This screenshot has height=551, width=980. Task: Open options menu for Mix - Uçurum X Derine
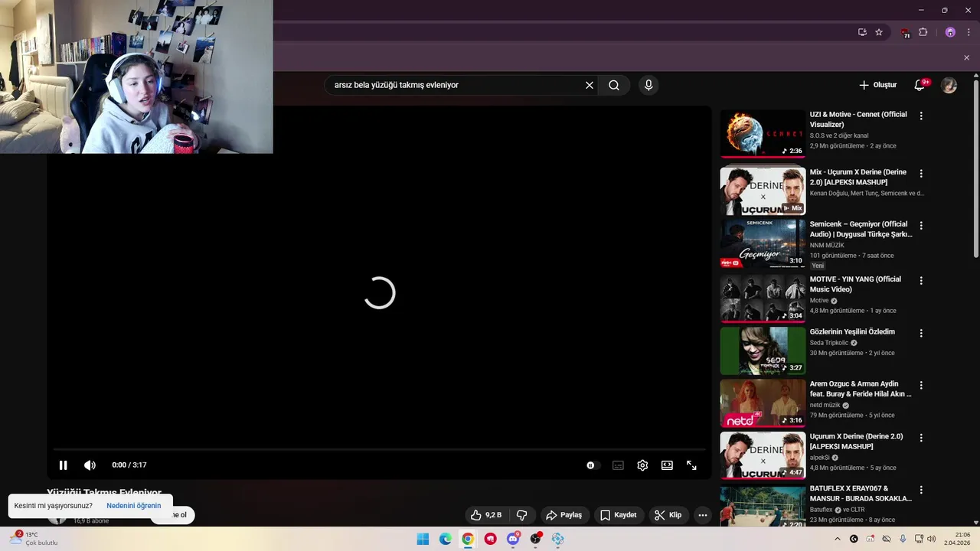point(921,174)
